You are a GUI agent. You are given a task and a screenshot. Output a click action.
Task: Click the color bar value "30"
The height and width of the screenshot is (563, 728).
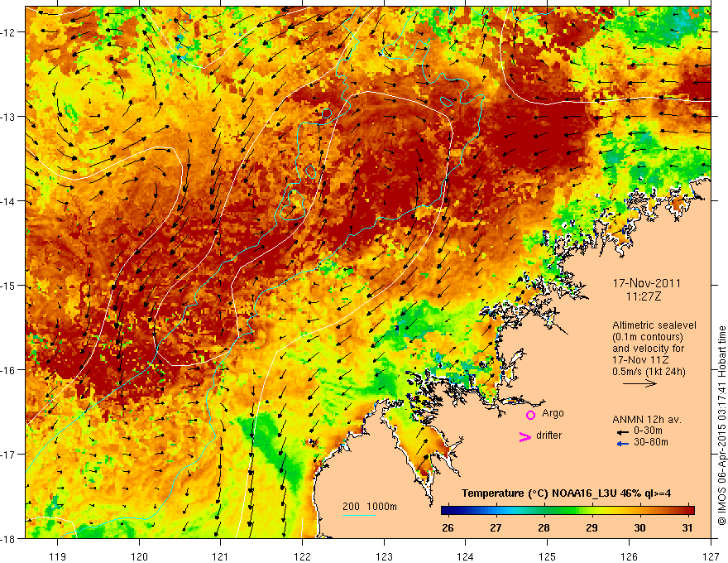[639, 527]
